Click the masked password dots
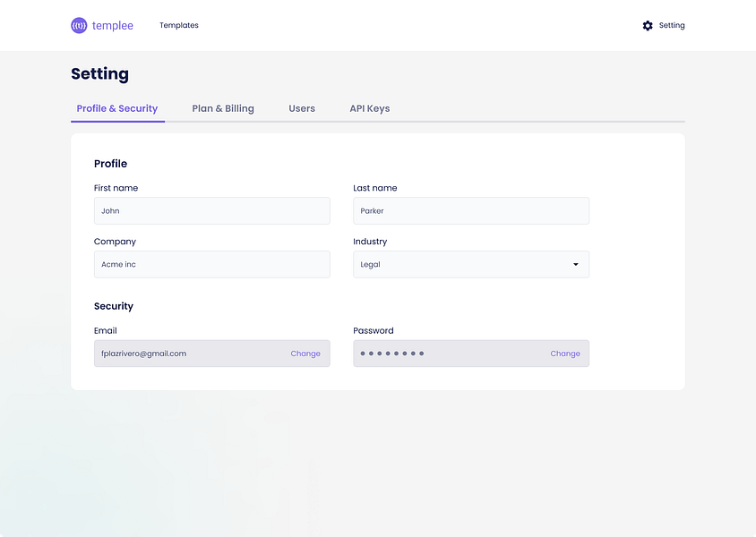The height and width of the screenshot is (537, 756). (x=392, y=354)
